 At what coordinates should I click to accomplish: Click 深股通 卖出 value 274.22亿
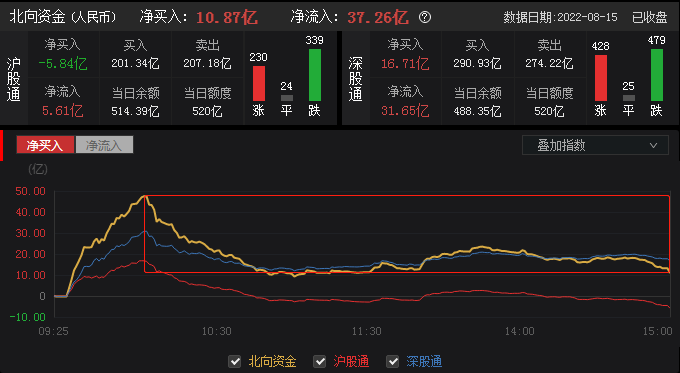(549, 64)
